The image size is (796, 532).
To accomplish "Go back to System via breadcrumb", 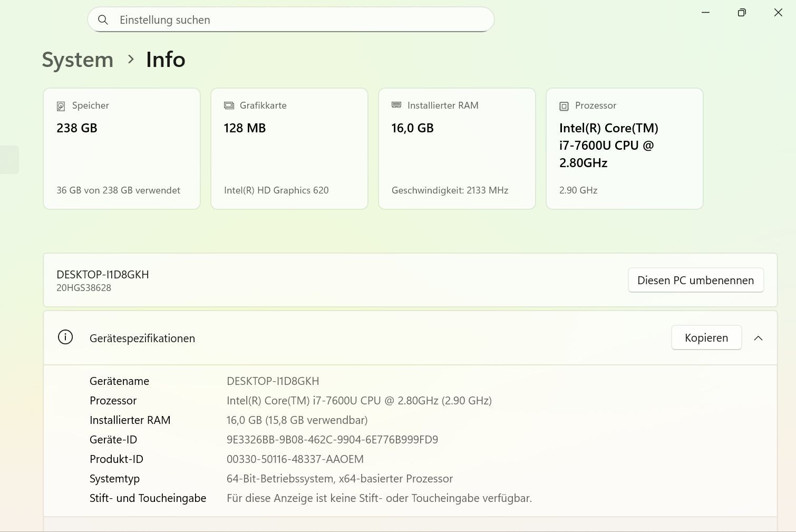I will click(77, 60).
